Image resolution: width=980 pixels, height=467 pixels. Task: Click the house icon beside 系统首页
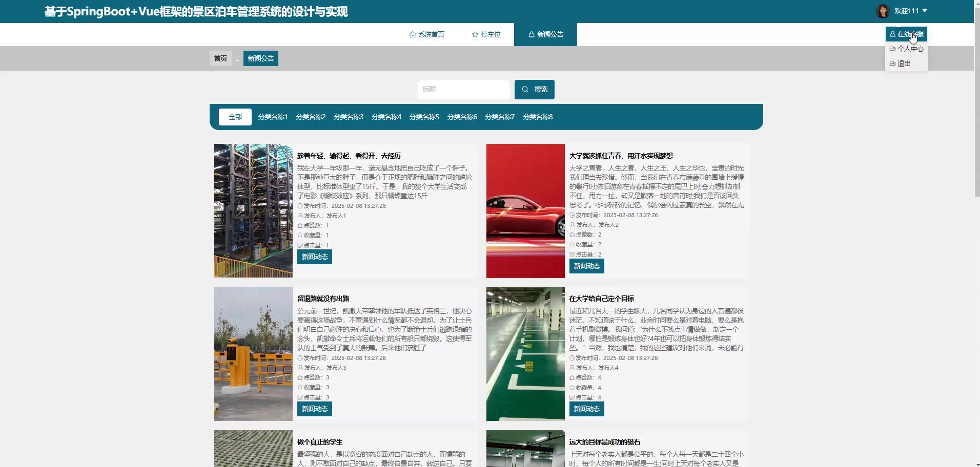click(412, 35)
